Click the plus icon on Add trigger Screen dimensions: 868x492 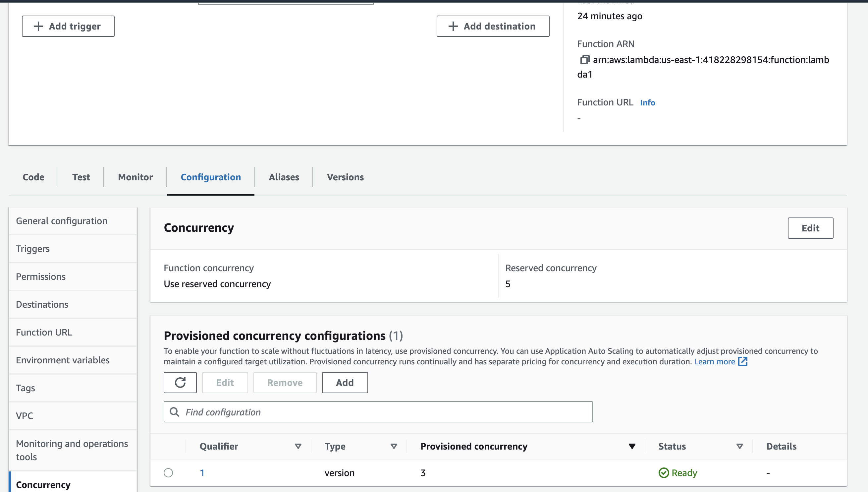click(38, 26)
